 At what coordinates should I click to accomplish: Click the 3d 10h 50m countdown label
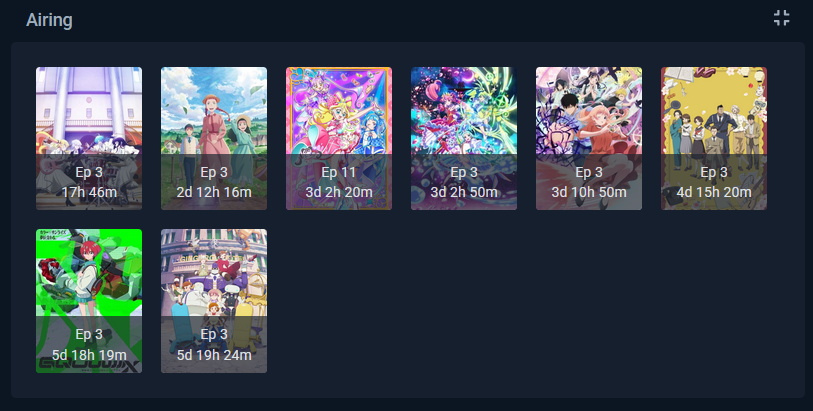tap(588, 192)
